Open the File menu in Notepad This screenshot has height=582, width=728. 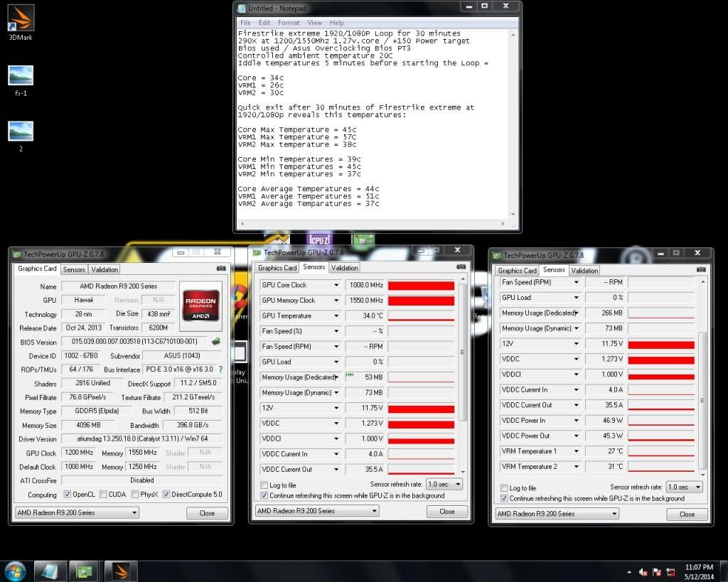click(x=245, y=23)
